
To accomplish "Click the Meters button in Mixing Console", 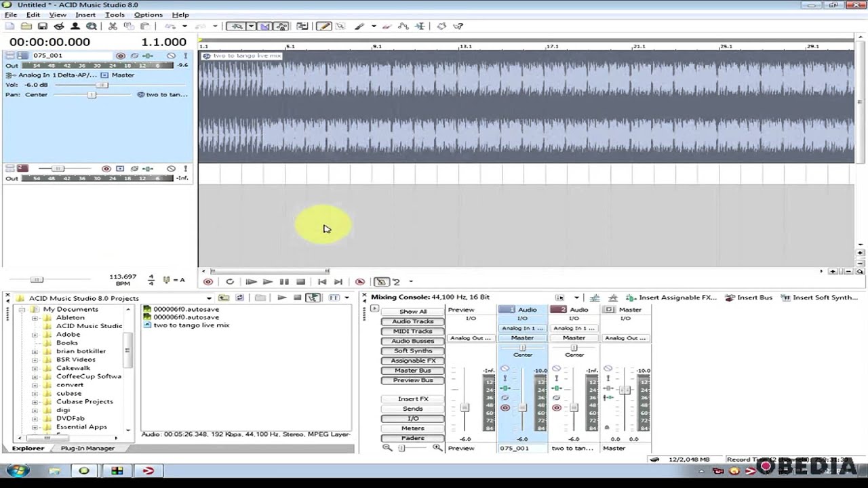I will [x=412, y=428].
